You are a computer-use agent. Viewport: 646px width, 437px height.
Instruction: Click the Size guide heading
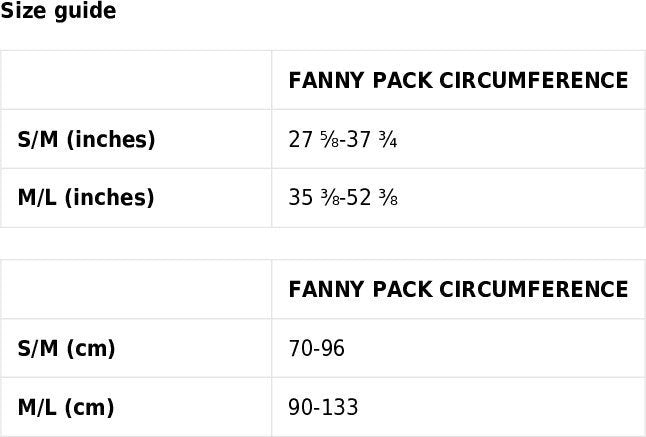(x=58, y=12)
